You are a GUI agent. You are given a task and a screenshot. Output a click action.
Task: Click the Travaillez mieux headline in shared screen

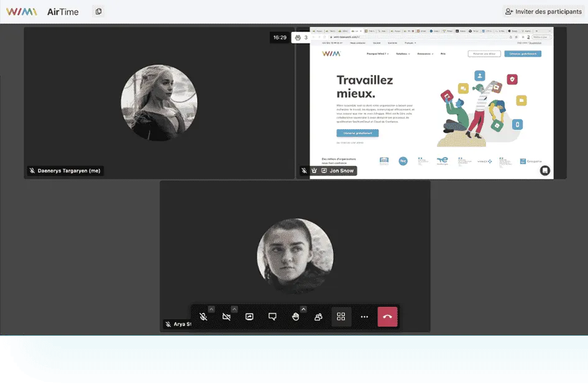tap(364, 86)
